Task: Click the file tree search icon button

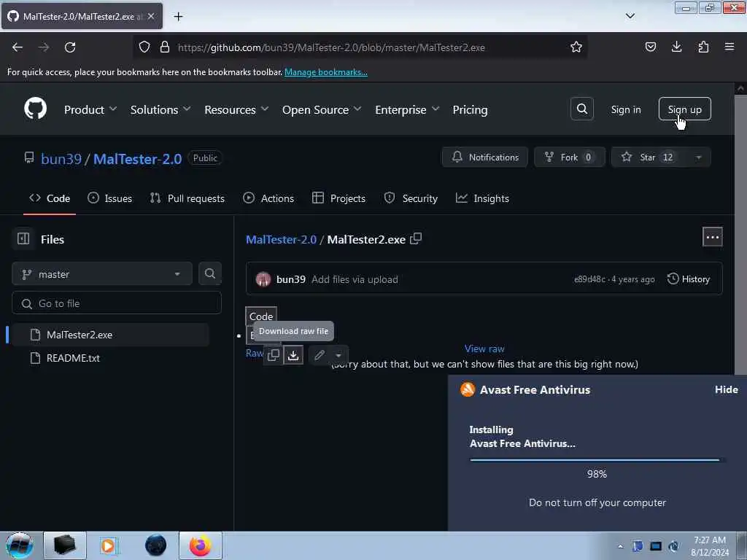Action: point(209,274)
